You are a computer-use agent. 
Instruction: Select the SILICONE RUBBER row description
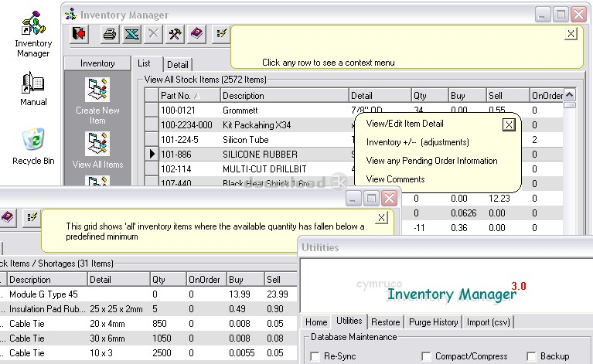(x=260, y=155)
